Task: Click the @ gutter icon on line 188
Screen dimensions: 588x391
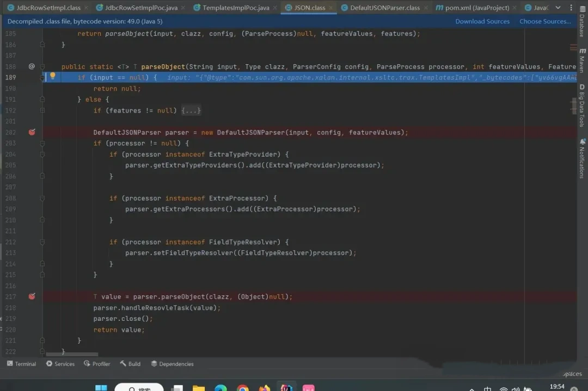Action: pos(32,66)
